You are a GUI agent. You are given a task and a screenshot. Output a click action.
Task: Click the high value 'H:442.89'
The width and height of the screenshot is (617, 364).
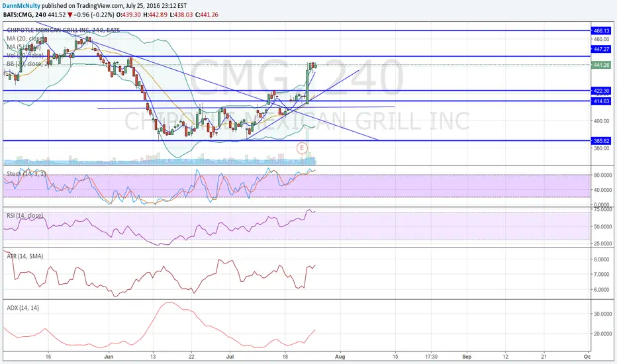(x=155, y=15)
